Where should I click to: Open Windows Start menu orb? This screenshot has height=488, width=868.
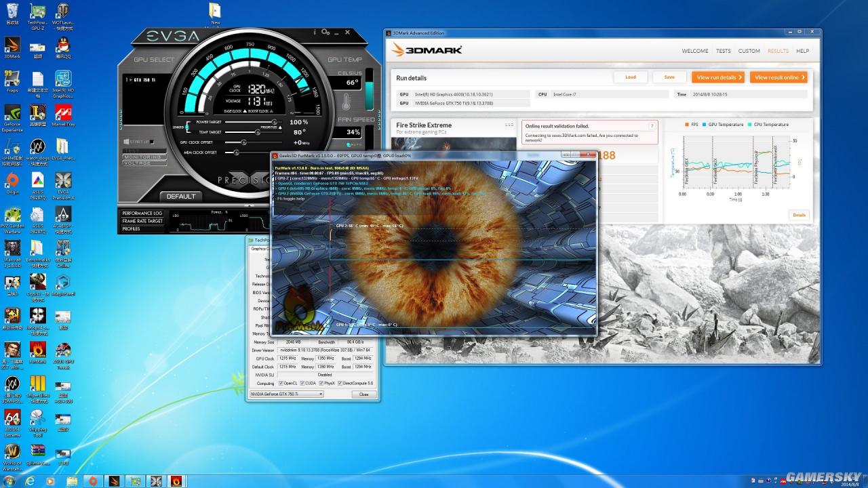[9, 481]
